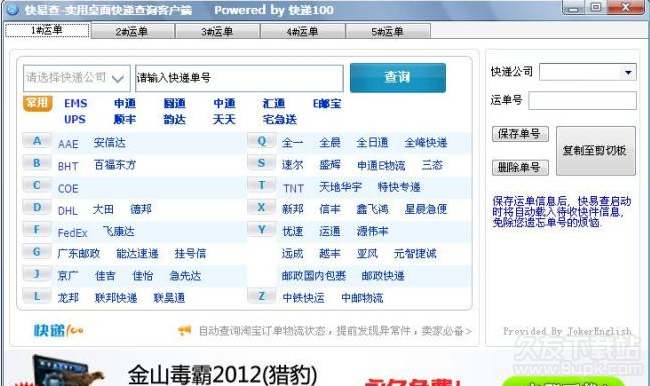Switch to the 1#运单 tab
This screenshot has height=386, width=650.
click(47, 30)
